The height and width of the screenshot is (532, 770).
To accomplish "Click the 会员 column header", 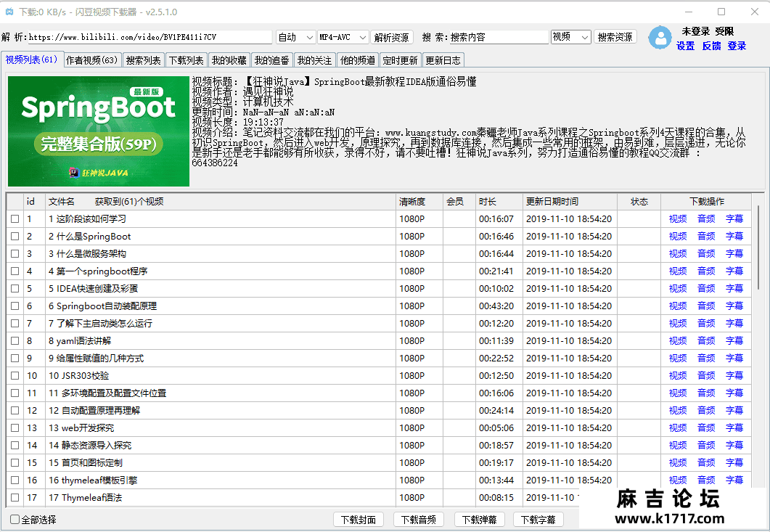I will pyautogui.click(x=459, y=201).
